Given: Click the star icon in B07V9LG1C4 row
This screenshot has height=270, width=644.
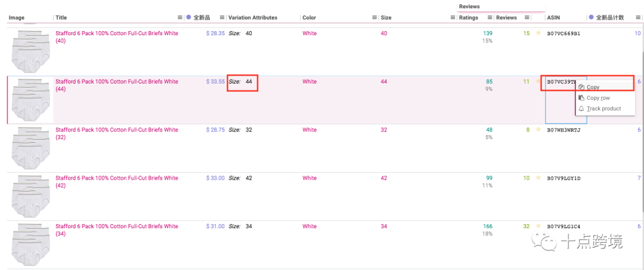Looking at the screenshot, I should click(538, 226).
